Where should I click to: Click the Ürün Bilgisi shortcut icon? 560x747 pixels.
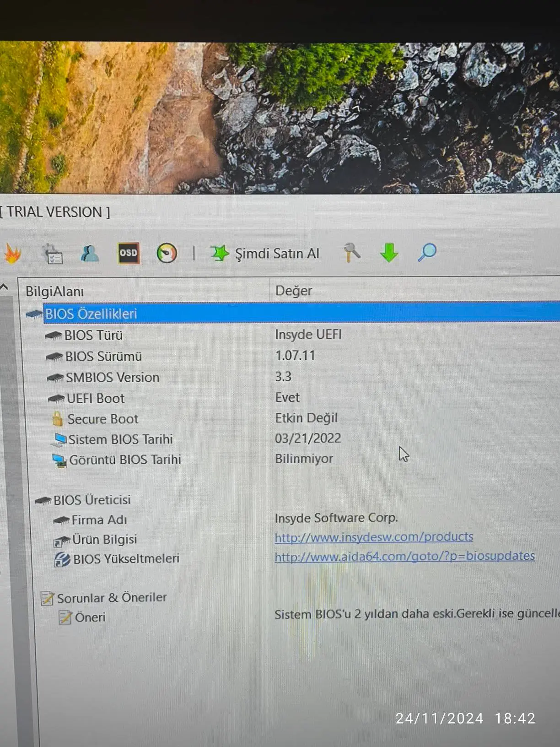[x=61, y=541]
